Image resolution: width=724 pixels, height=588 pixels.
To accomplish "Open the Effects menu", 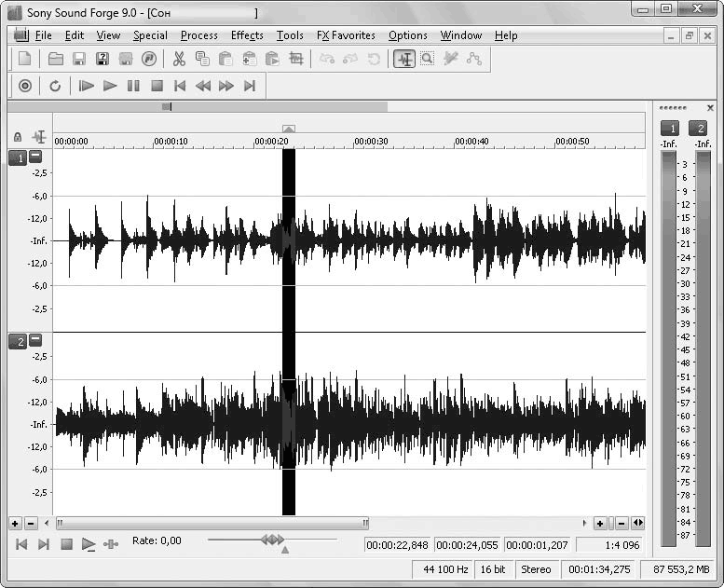I will click(247, 35).
